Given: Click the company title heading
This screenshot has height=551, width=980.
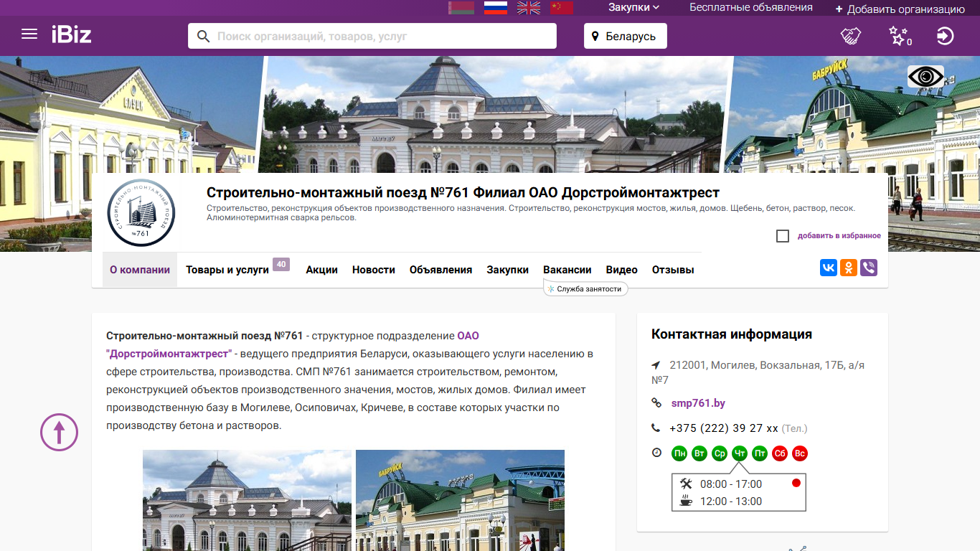Looking at the screenshot, I should click(x=463, y=192).
